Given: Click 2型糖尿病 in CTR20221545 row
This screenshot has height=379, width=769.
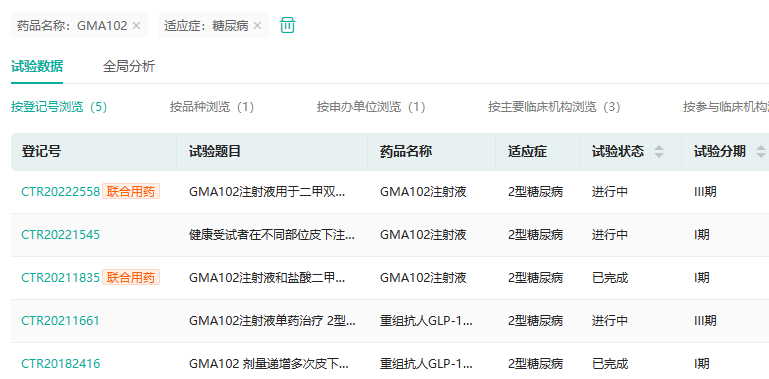Looking at the screenshot, I should [535, 235].
